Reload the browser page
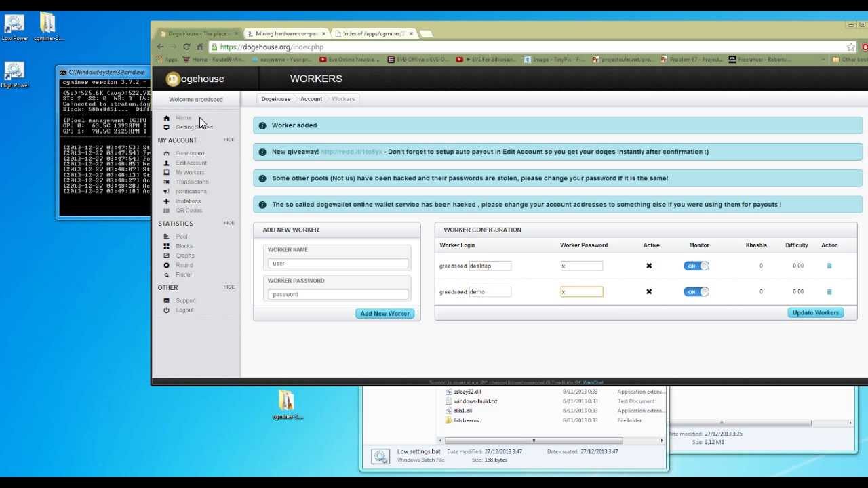The height and width of the screenshot is (488, 868). click(x=186, y=47)
